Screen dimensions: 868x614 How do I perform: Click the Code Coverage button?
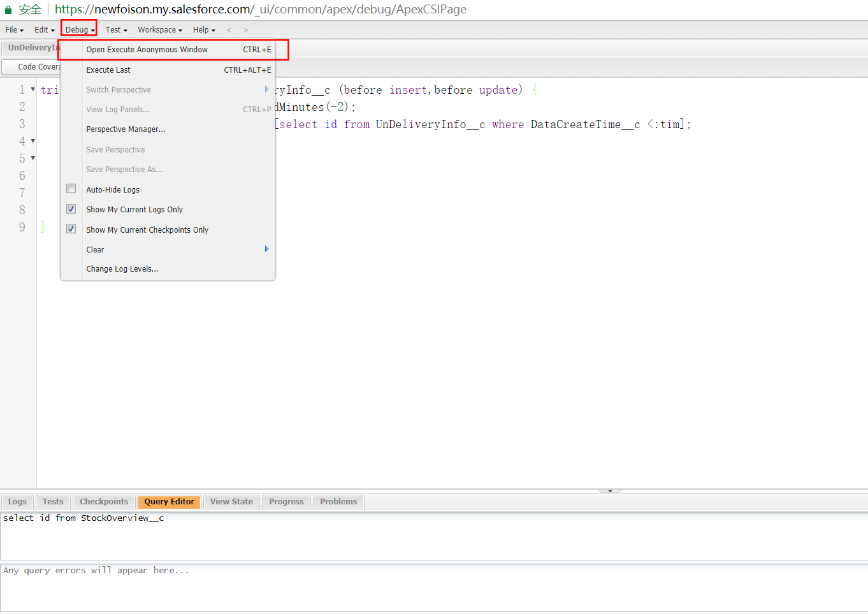point(32,67)
